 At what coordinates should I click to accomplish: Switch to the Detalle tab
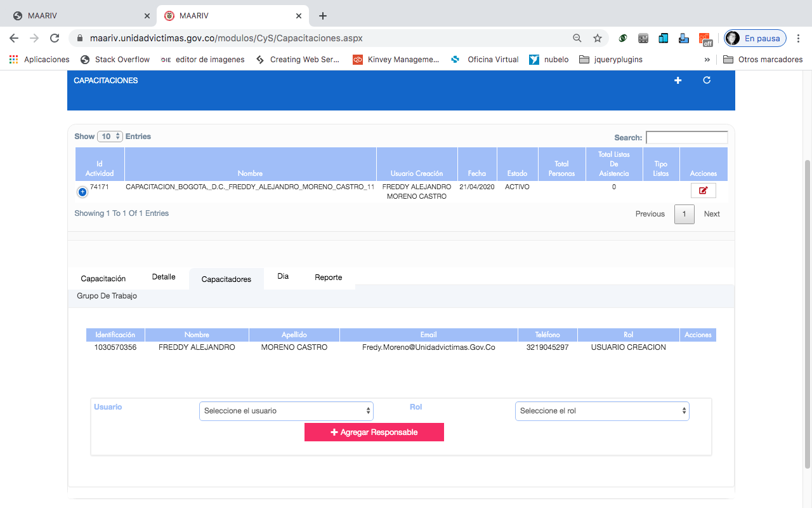(x=164, y=277)
